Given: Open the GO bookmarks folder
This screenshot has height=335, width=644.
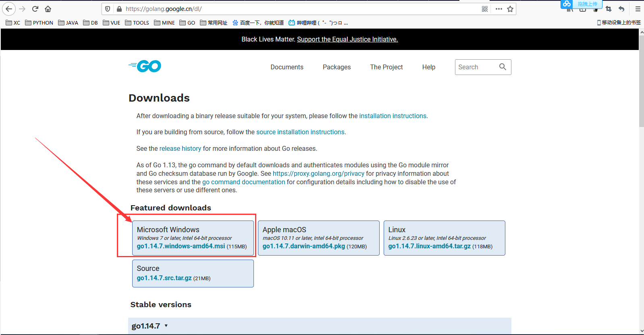Looking at the screenshot, I should point(187,23).
